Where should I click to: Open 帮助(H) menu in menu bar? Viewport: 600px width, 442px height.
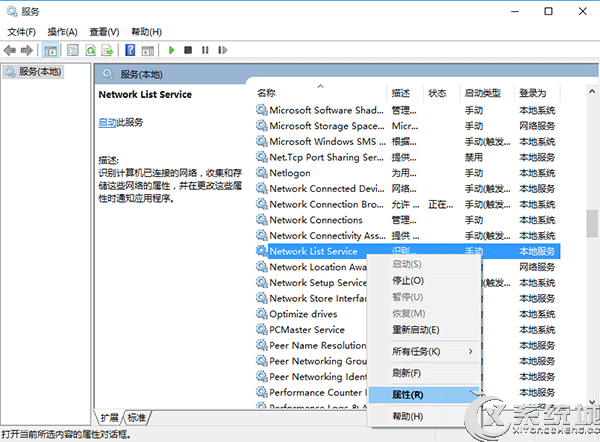point(147,32)
